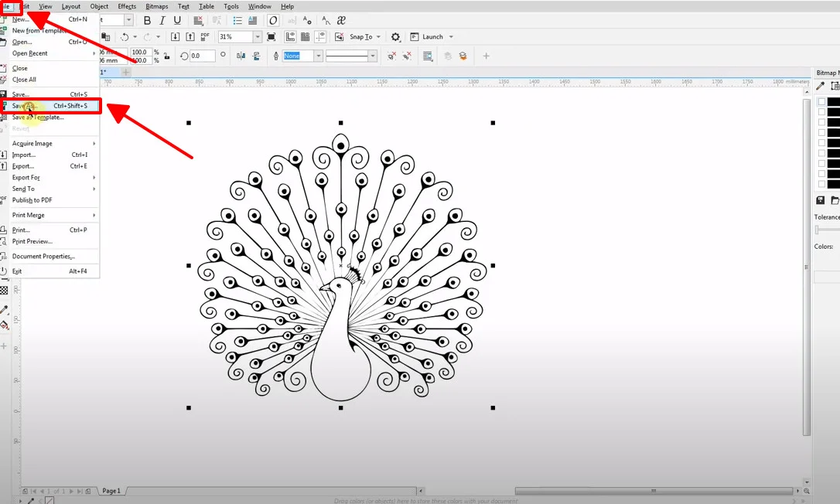Viewport: 840px width, 504px height.
Task: Expand the Export For submenu
Action: pos(54,177)
